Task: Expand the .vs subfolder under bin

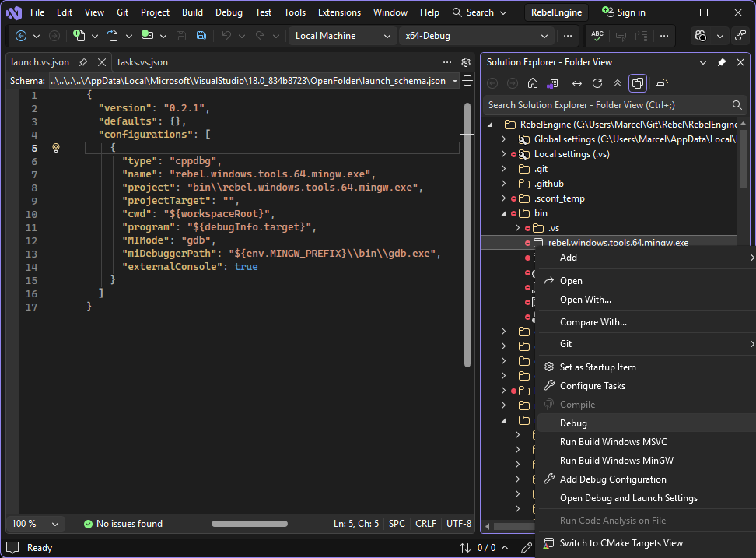Action: coord(518,228)
